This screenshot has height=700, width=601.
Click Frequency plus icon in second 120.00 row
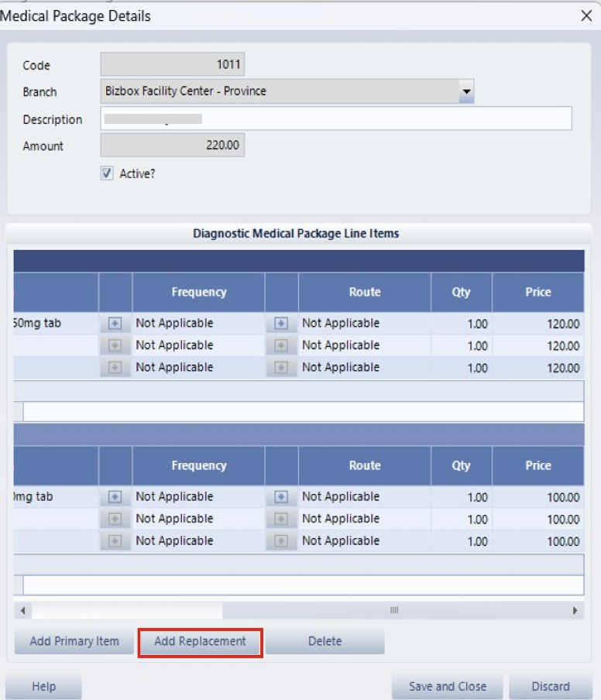point(115,346)
